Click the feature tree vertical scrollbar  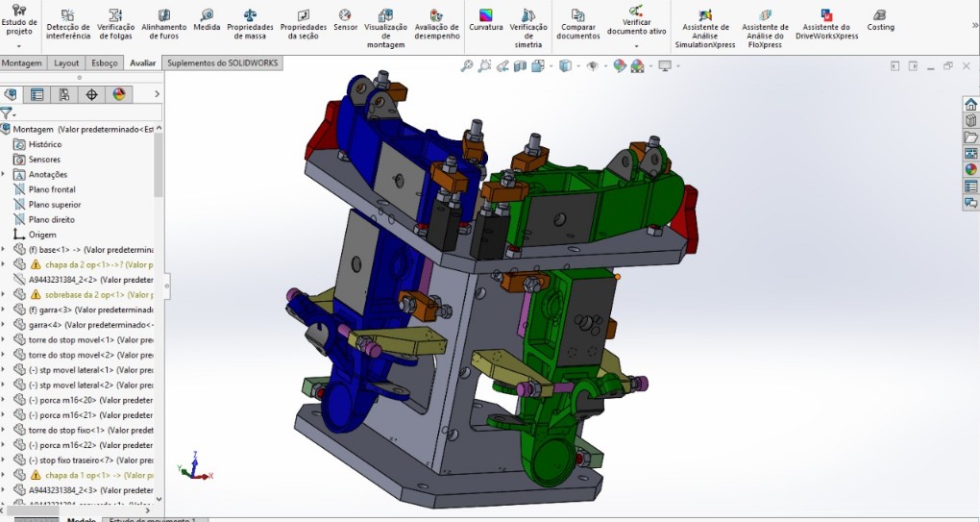(x=159, y=163)
